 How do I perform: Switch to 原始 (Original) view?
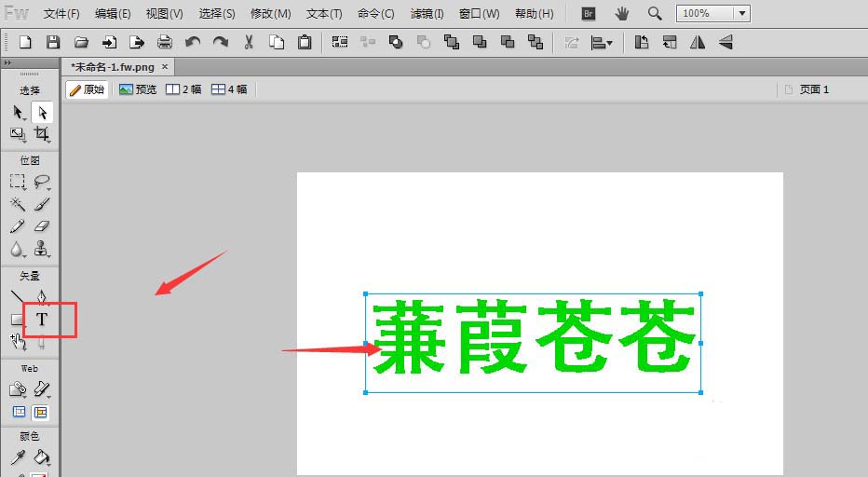click(x=87, y=89)
